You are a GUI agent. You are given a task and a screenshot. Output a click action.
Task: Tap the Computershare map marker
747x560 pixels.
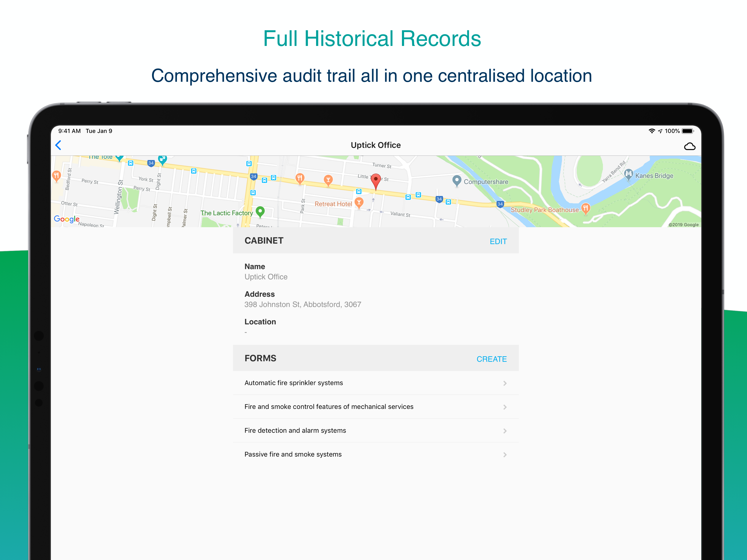tap(457, 181)
